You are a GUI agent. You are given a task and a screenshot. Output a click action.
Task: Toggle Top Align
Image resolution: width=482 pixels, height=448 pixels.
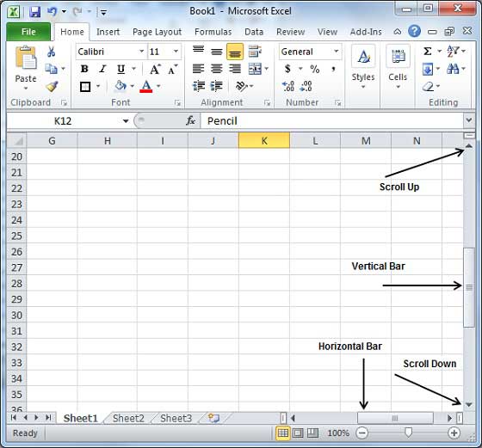(x=199, y=51)
